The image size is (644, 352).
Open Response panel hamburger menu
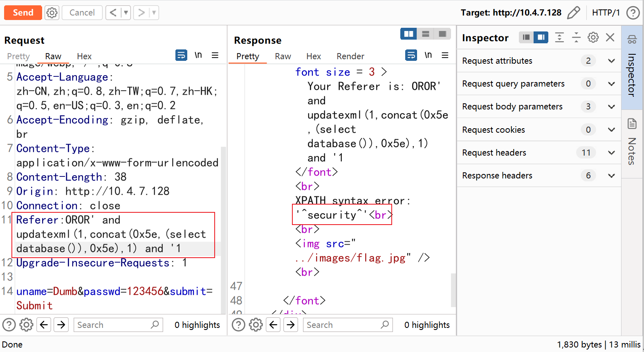coord(445,55)
